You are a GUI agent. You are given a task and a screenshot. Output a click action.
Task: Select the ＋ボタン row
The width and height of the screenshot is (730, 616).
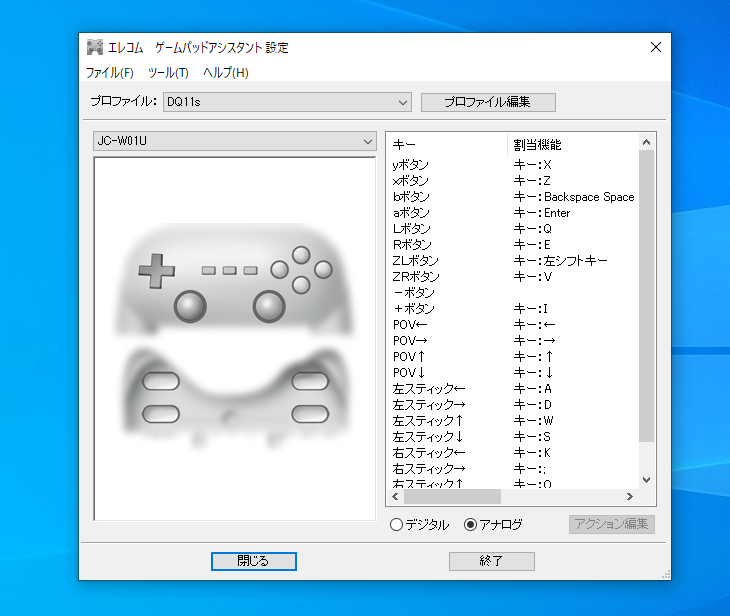click(x=513, y=309)
